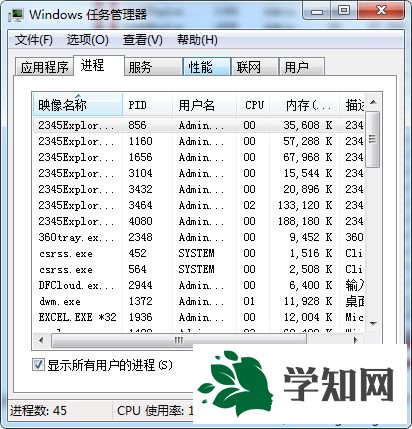Select 2345Explor process with PID 1656

point(199,157)
